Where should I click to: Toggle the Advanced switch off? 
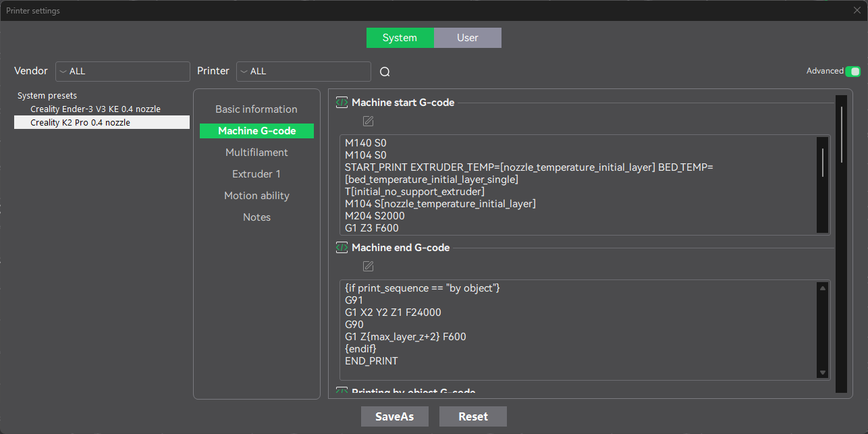[853, 71]
